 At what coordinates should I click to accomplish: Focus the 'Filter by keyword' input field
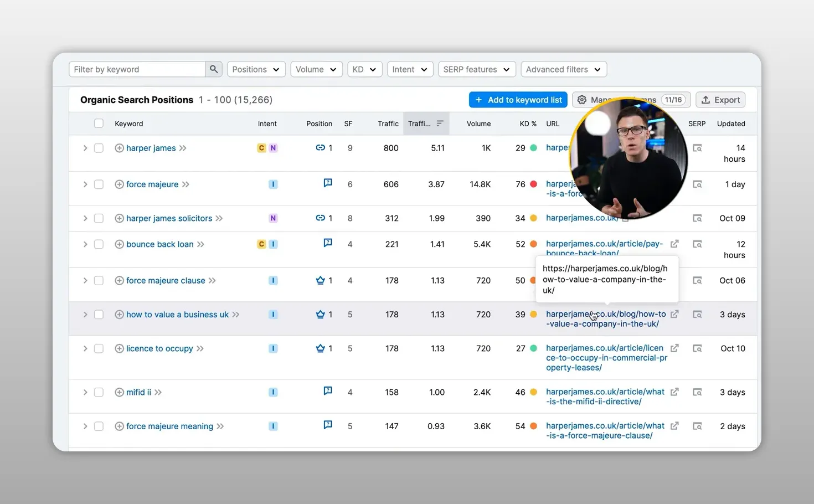coord(137,69)
